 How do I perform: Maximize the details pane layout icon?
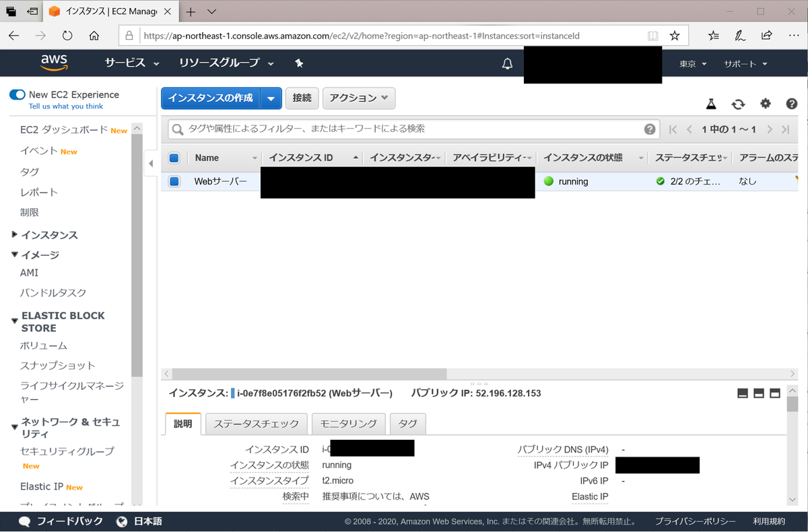click(775, 393)
